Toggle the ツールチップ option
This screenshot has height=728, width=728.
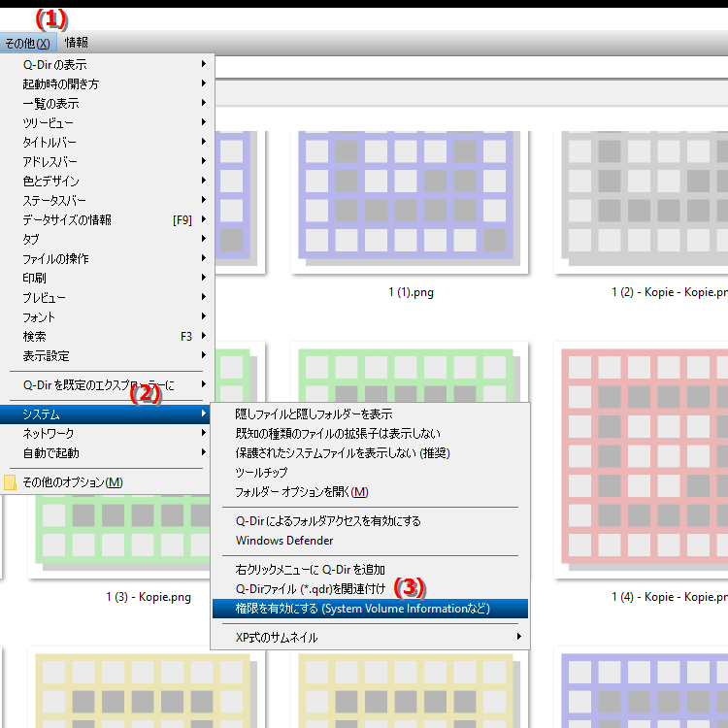tap(370, 473)
